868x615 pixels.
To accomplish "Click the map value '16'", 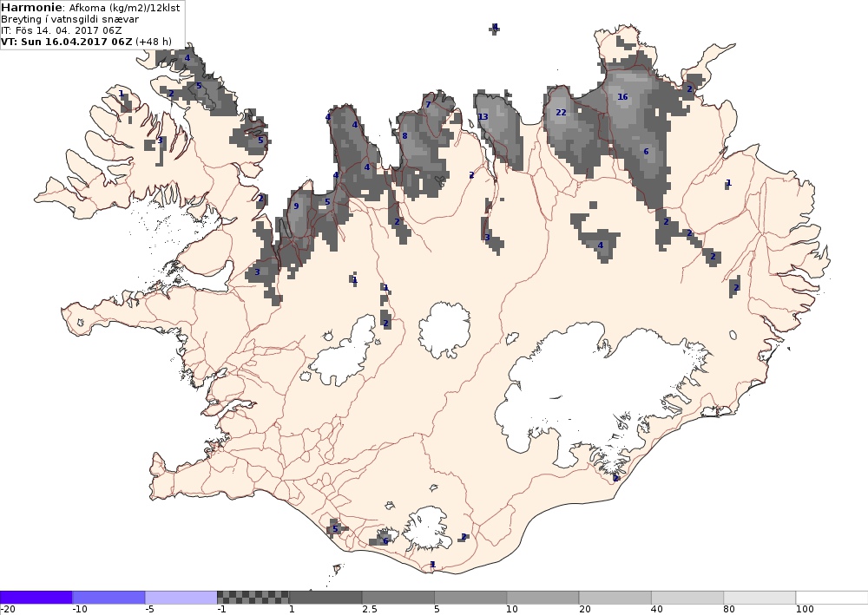I will [622, 97].
